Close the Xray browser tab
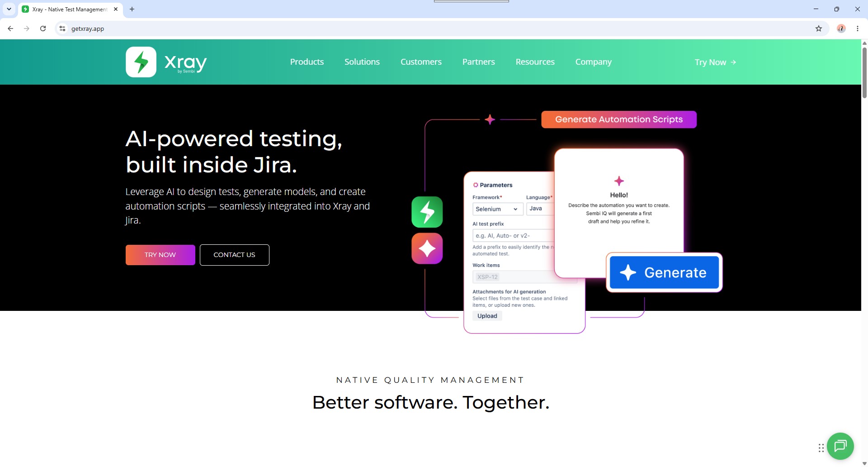The image size is (868, 467). (x=116, y=9)
